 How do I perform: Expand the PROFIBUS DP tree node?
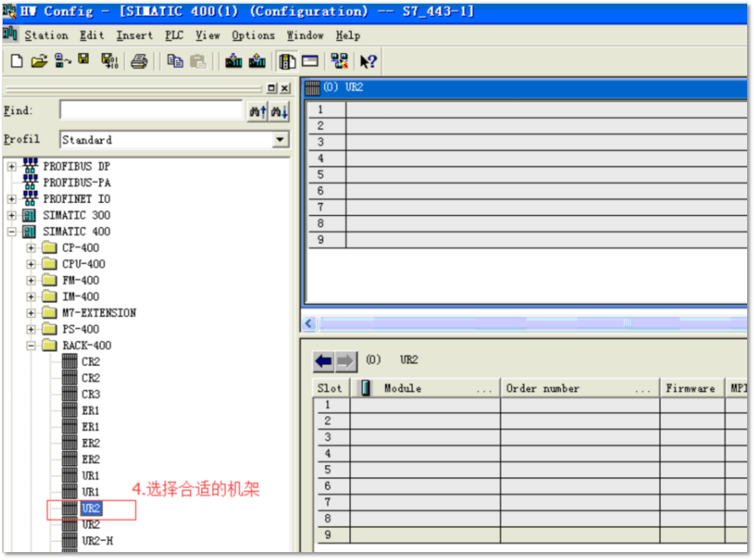click(x=11, y=167)
